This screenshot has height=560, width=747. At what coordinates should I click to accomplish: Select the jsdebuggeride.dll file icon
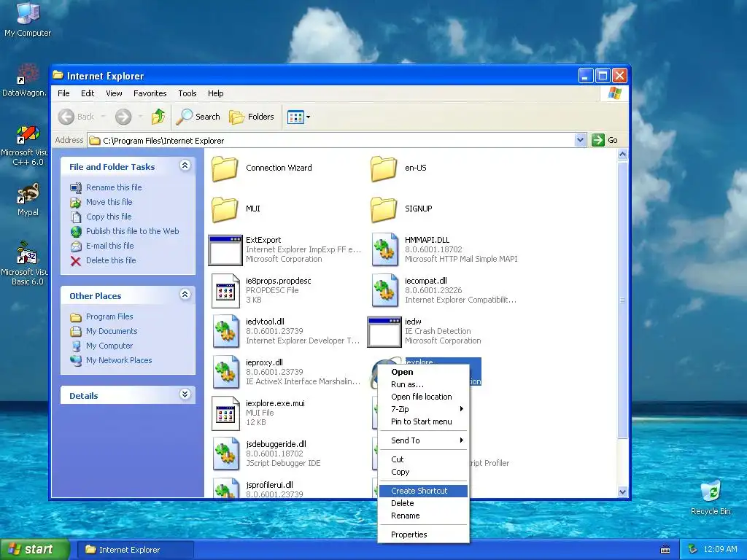pyautogui.click(x=226, y=454)
